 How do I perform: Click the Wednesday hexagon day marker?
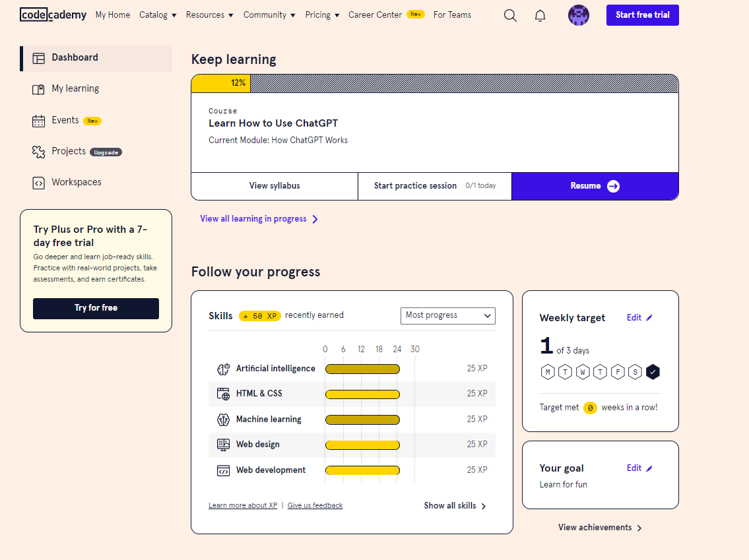tap(582, 372)
